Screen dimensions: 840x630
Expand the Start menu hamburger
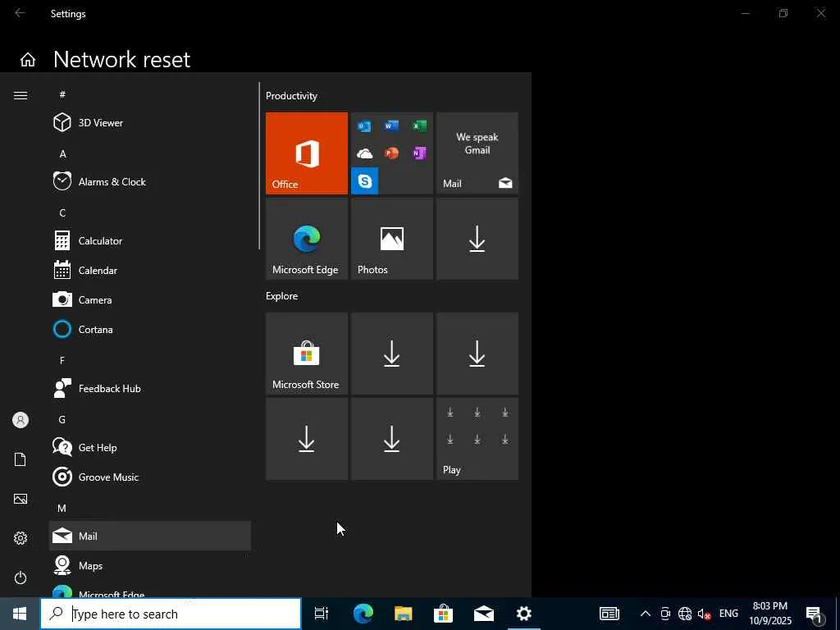point(21,95)
